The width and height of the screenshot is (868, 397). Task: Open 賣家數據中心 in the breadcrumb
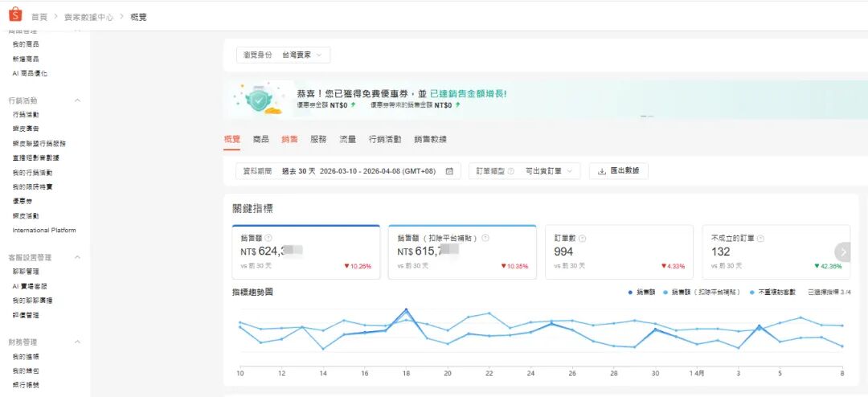click(x=88, y=17)
